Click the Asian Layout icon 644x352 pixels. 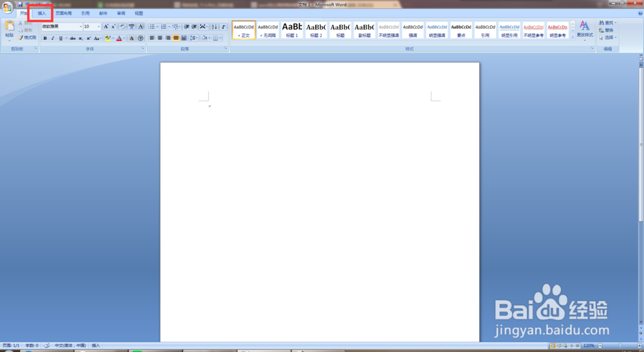point(204,26)
